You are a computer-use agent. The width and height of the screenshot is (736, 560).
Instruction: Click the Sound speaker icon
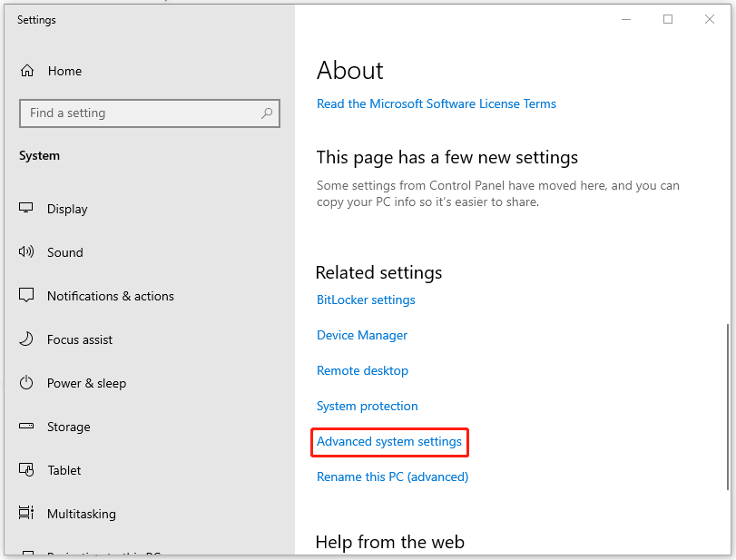coord(26,251)
